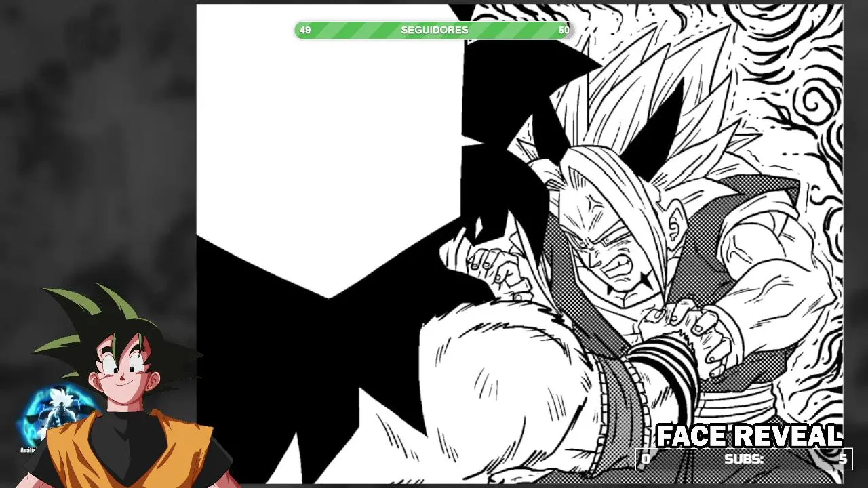Click the follower goal number "50"
Viewport: 868px width, 488px height.
(564, 30)
